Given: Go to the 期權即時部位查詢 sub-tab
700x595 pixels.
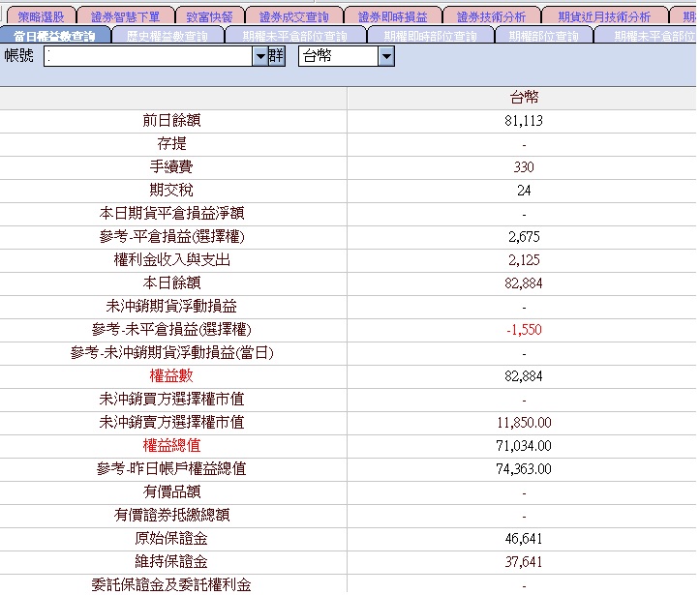Looking at the screenshot, I should (430, 35).
